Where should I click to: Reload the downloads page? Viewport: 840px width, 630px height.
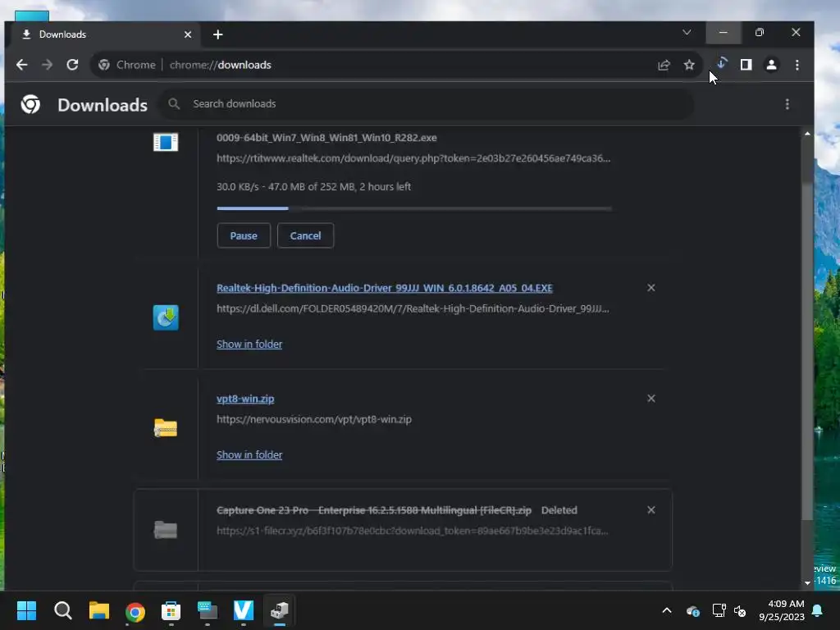pyautogui.click(x=72, y=65)
